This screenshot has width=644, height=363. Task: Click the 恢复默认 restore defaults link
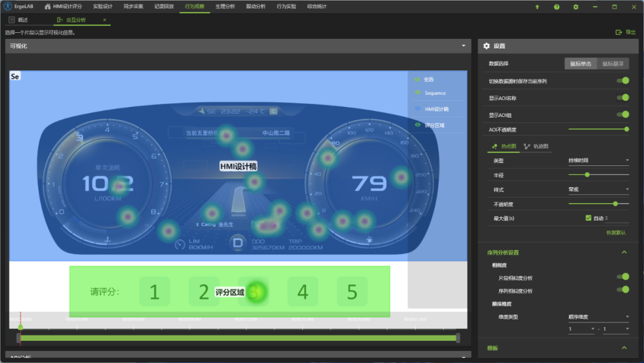(x=616, y=233)
